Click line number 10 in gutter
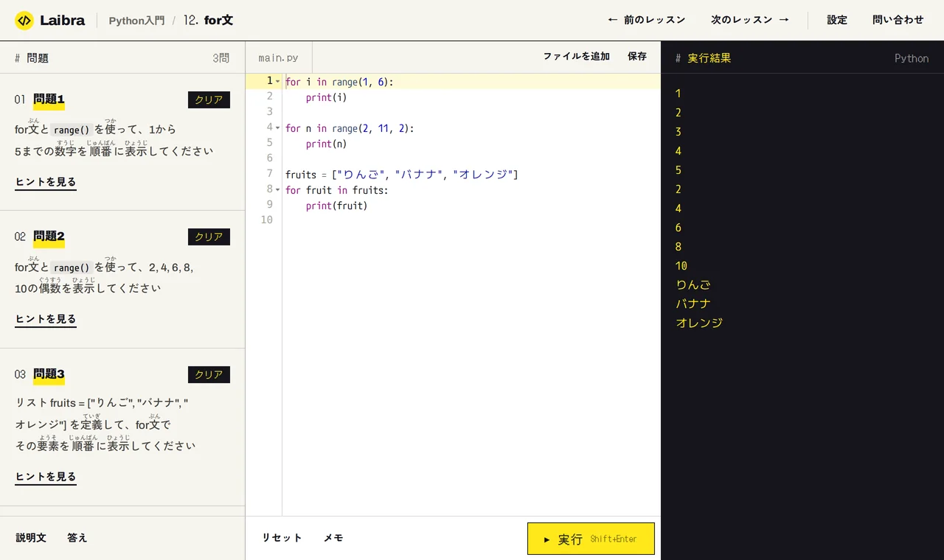The image size is (944, 560). click(x=266, y=220)
